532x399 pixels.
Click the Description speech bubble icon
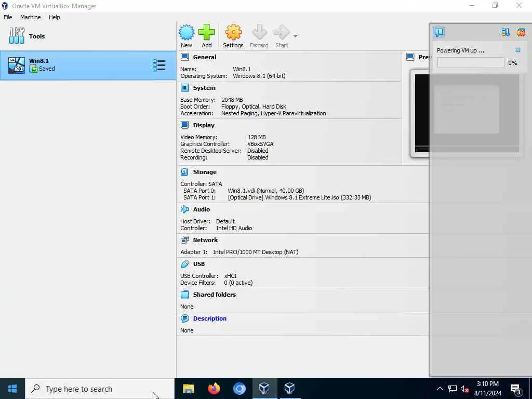click(x=184, y=318)
